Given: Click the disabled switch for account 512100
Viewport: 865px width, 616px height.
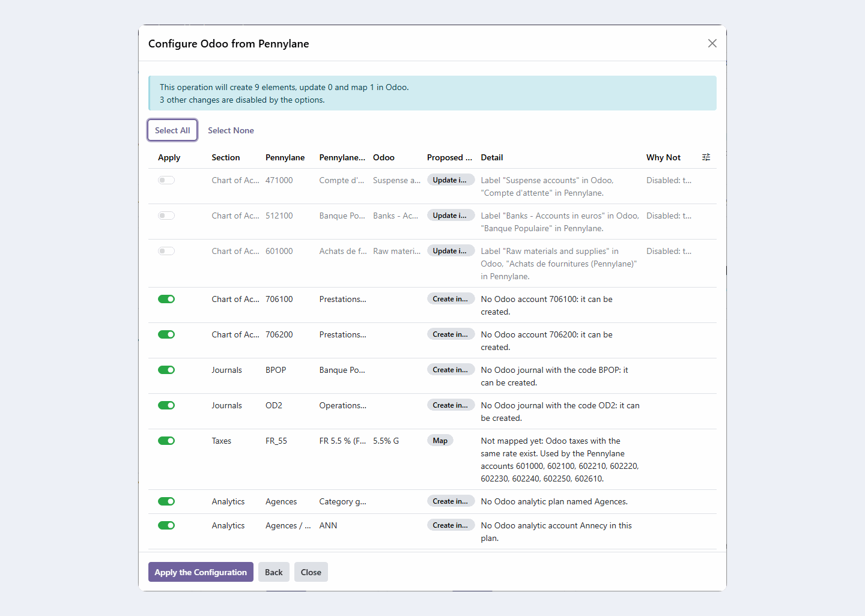Looking at the screenshot, I should pos(166,216).
